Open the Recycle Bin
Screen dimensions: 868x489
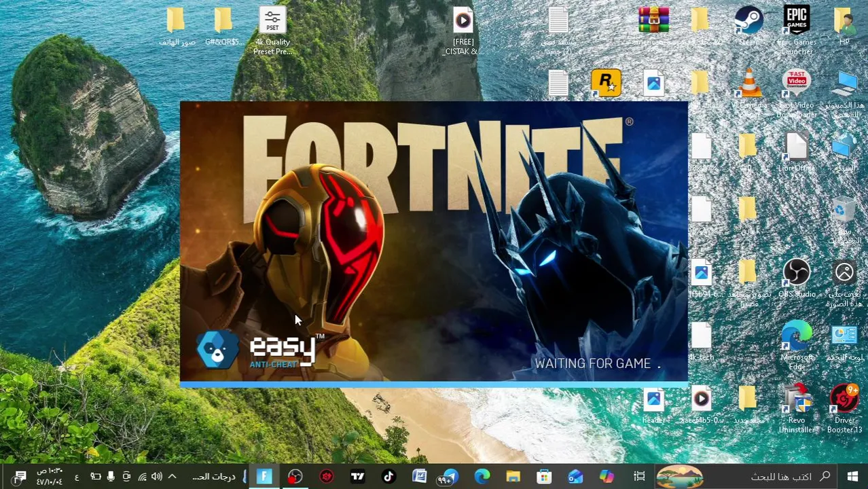[x=844, y=219]
